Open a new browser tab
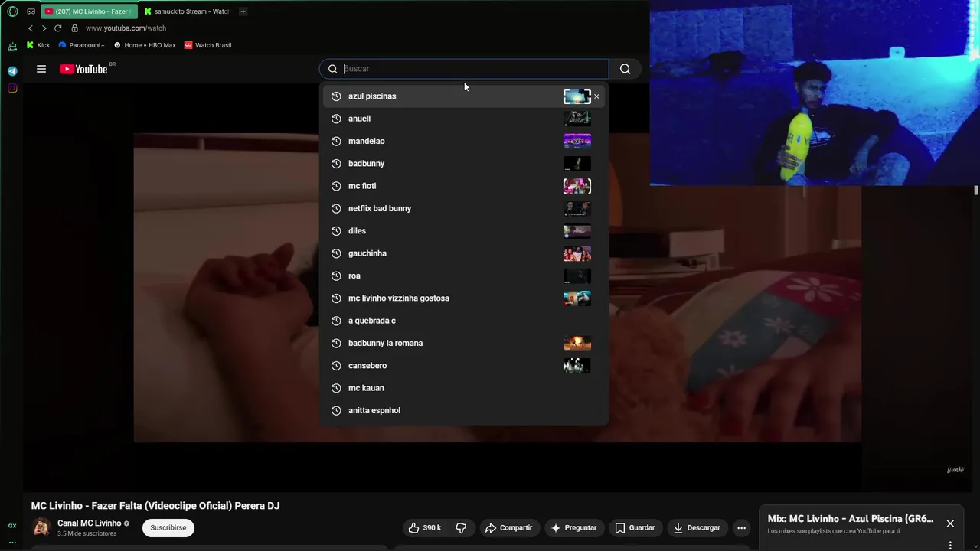Viewport: 980px width, 551px height. (x=243, y=11)
